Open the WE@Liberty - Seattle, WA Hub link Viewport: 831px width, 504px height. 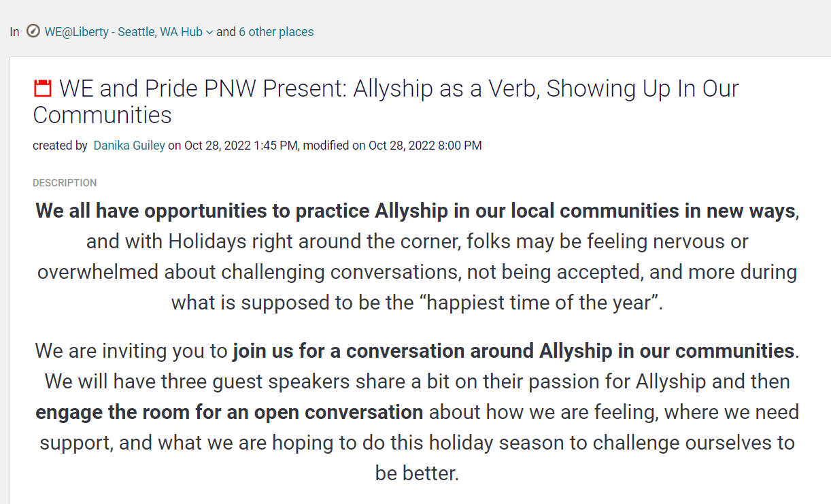[124, 32]
